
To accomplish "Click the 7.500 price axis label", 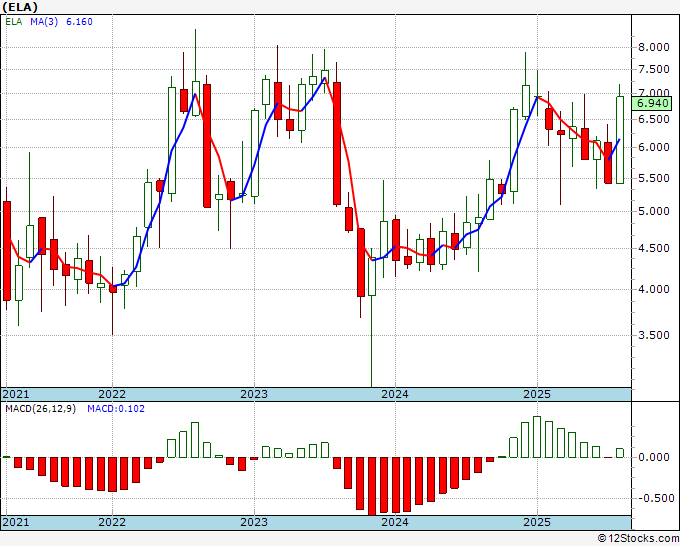I will tap(654, 69).
